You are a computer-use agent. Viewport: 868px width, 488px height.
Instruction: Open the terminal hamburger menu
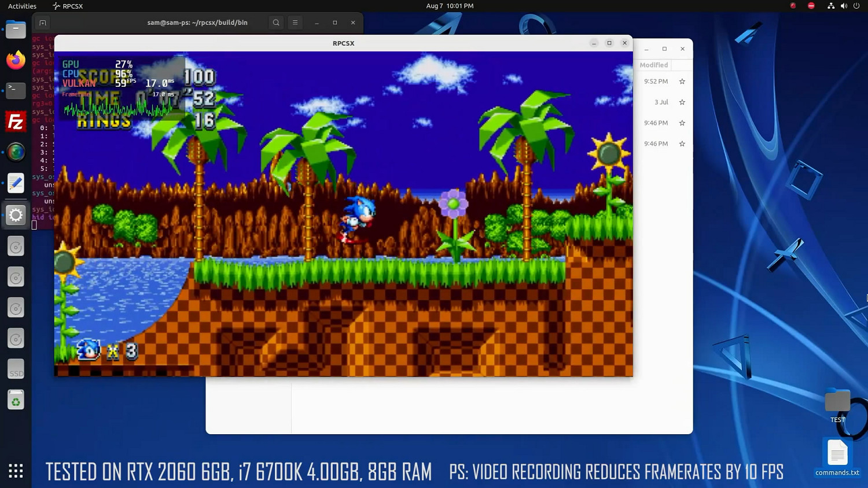(295, 23)
